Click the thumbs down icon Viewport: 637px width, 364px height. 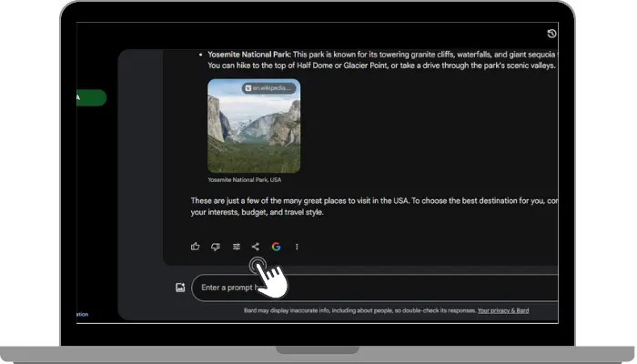click(216, 247)
